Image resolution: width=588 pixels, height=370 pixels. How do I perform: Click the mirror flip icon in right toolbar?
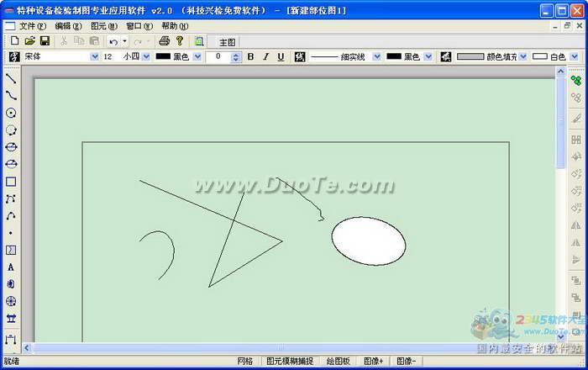tap(576, 225)
